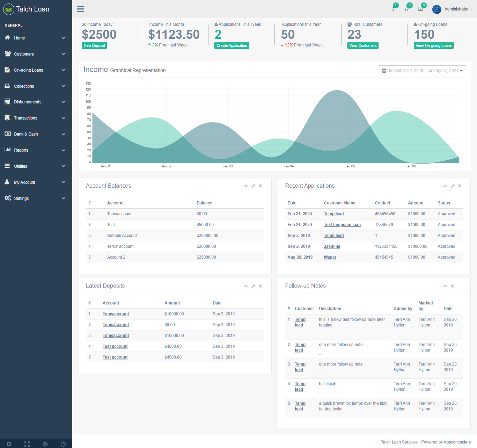Toggle the eye-slash visibility icon in sidebar footer
Viewport: 477px width, 448px height.
(x=45, y=444)
